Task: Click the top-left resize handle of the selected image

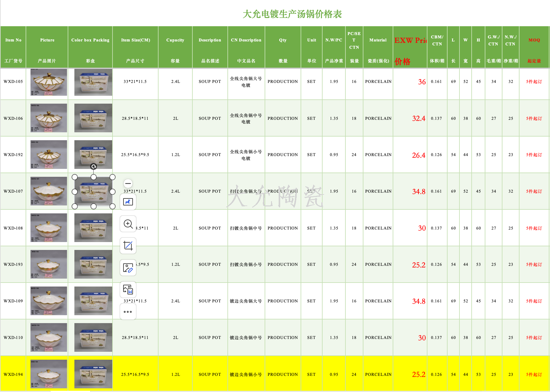Action: coord(75,177)
